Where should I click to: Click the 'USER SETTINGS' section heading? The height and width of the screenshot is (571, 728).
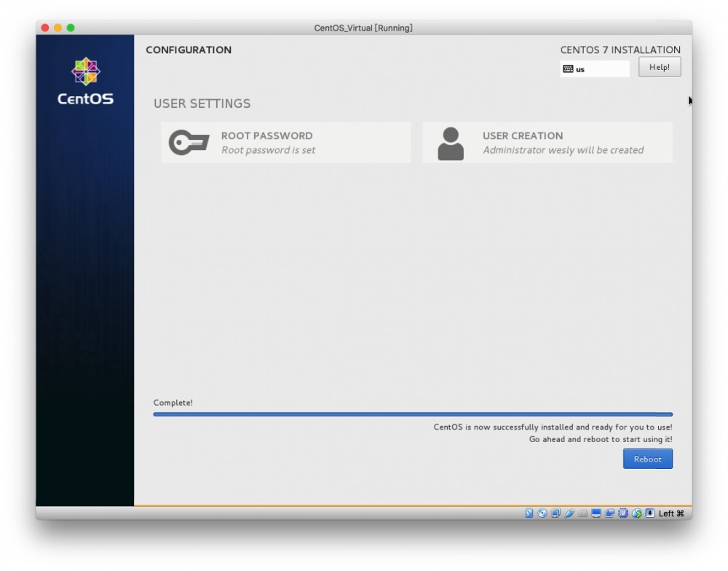(x=202, y=103)
